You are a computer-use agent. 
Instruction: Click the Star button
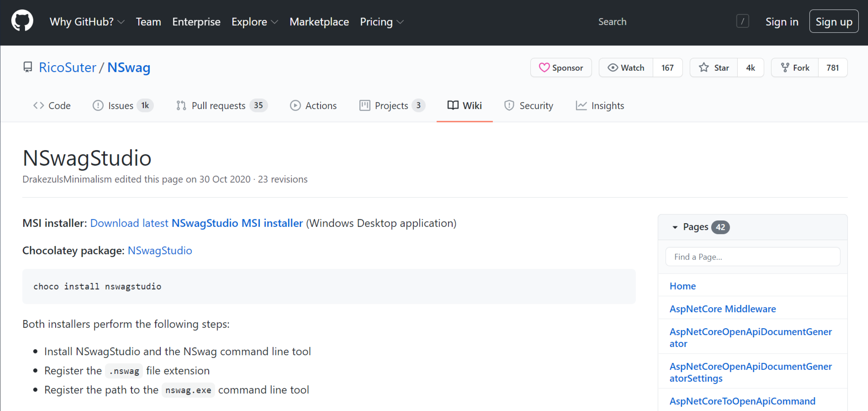click(714, 68)
